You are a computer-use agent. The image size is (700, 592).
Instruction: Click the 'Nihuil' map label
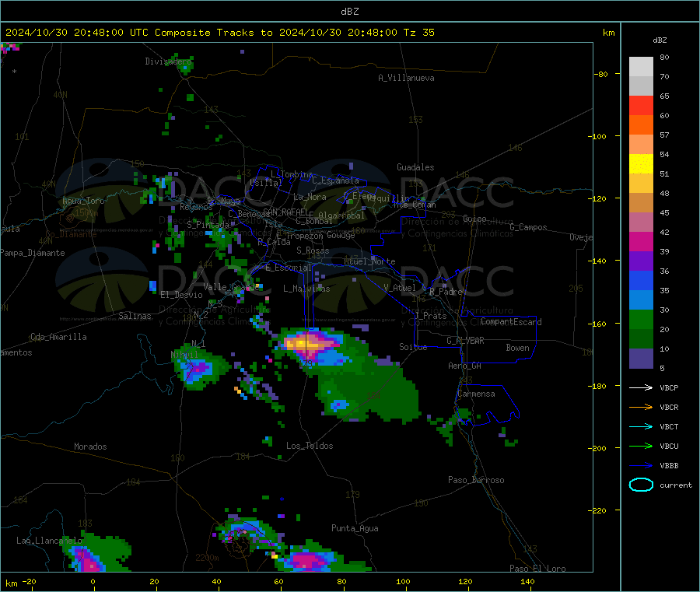[x=184, y=355]
